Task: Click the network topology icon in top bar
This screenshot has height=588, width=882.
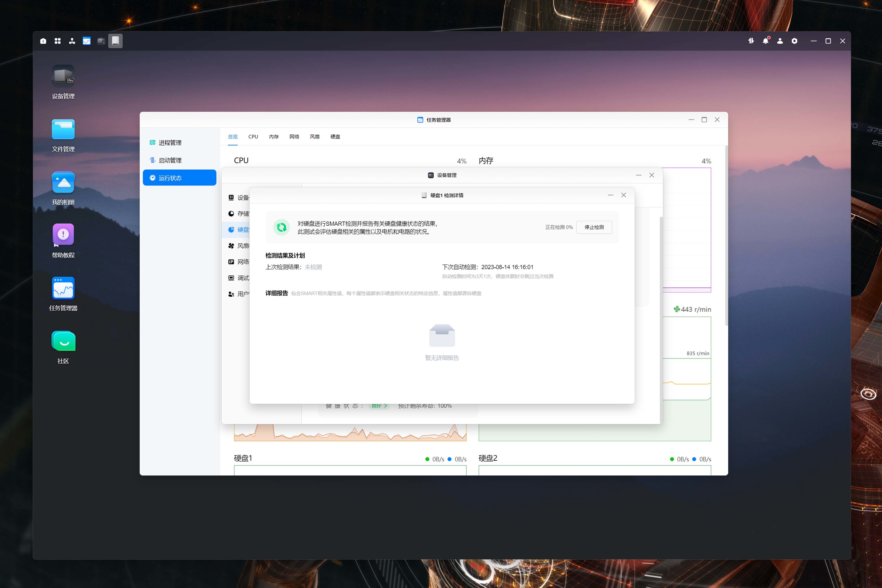Action: coord(72,41)
